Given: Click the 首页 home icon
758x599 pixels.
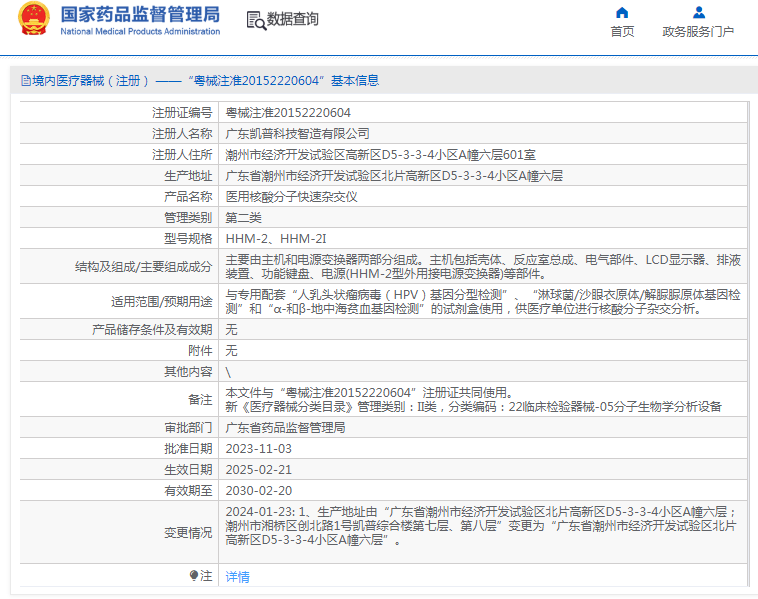Looking at the screenshot, I should pos(622,12).
